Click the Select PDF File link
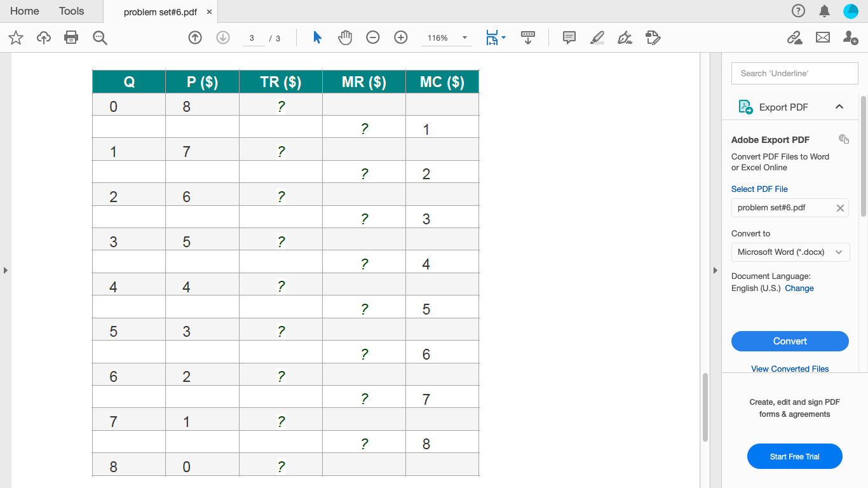This screenshot has width=868, height=488. (759, 189)
